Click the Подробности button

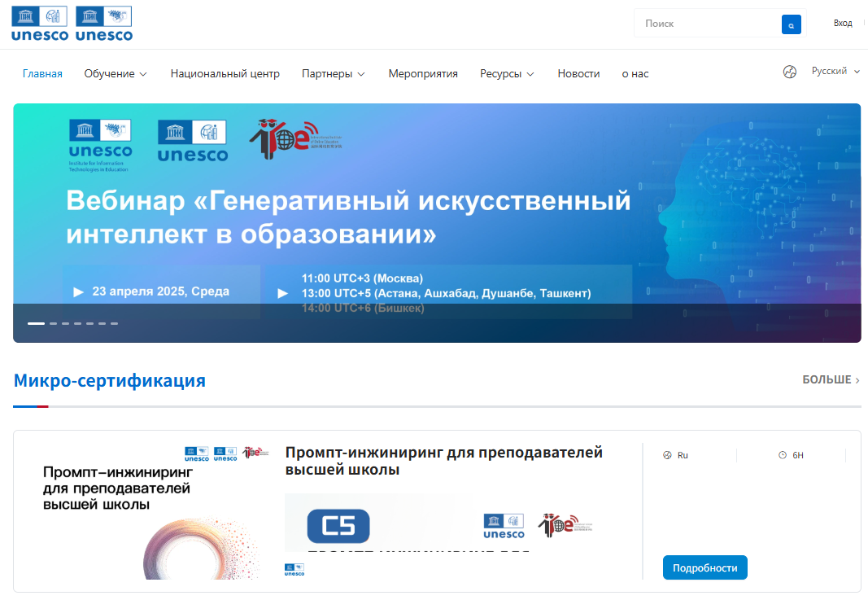[x=704, y=567]
